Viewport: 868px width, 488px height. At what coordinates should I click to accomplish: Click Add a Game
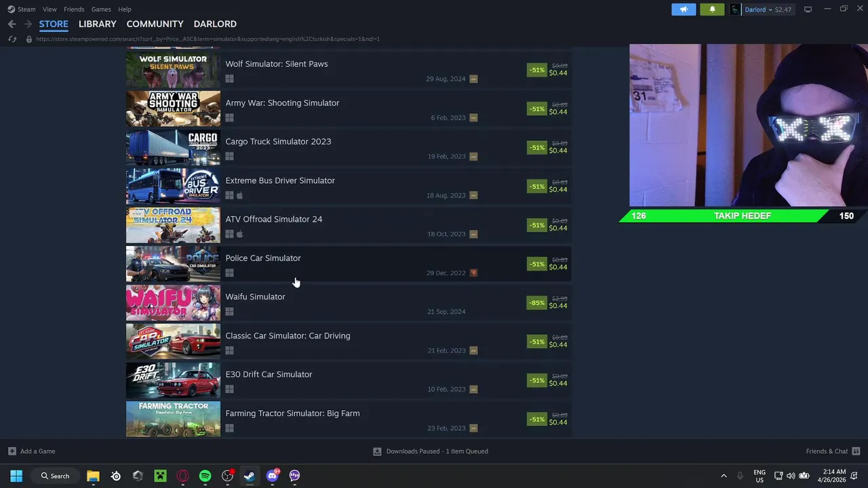[32, 451]
